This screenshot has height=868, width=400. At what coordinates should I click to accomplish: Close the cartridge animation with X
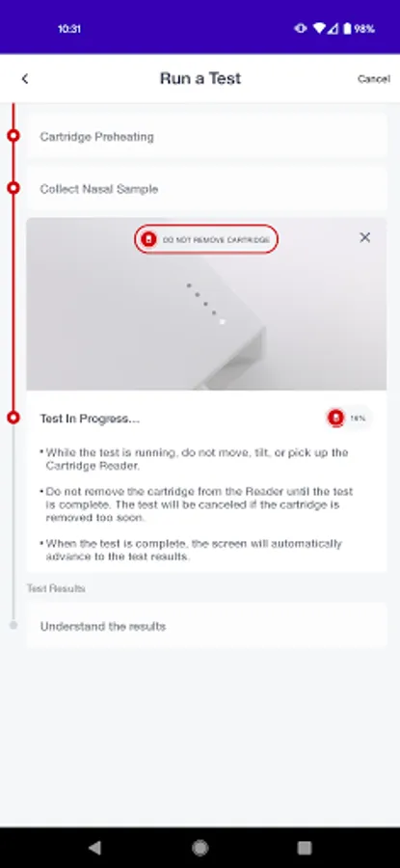point(364,237)
